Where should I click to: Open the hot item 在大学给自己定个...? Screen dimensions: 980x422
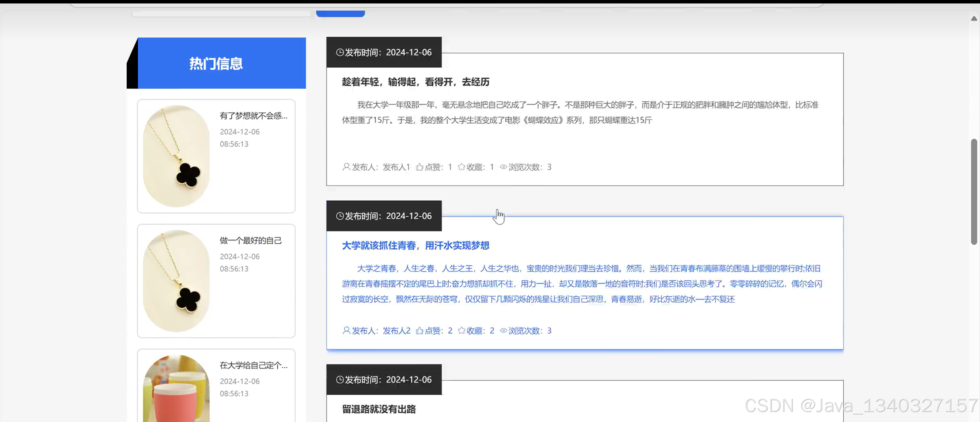[253, 365]
